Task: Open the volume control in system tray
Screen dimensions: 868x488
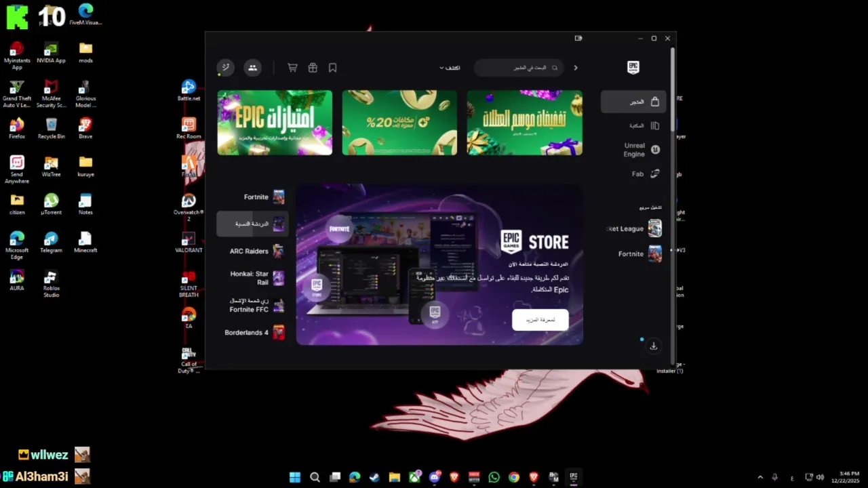Action: 820,477
